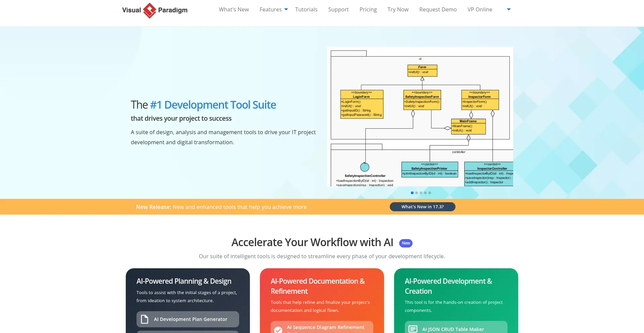Open the What's New page
This screenshot has height=333, width=644.
234,9
